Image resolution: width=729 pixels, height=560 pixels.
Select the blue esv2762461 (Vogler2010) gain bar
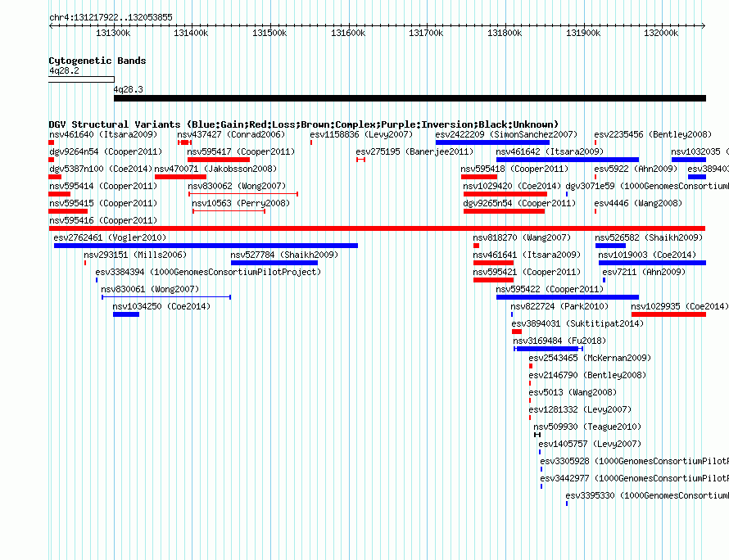point(206,246)
